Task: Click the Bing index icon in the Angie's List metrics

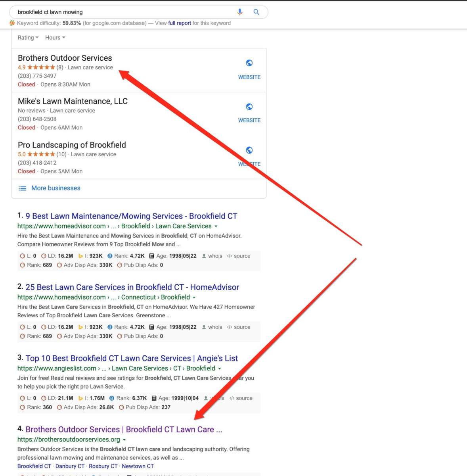Action: pyautogui.click(x=80, y=398)
